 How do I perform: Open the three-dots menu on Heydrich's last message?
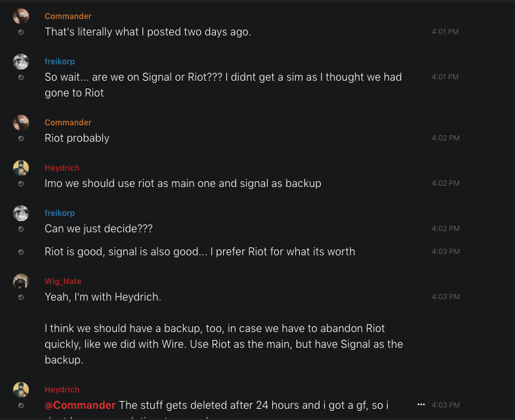421,405
